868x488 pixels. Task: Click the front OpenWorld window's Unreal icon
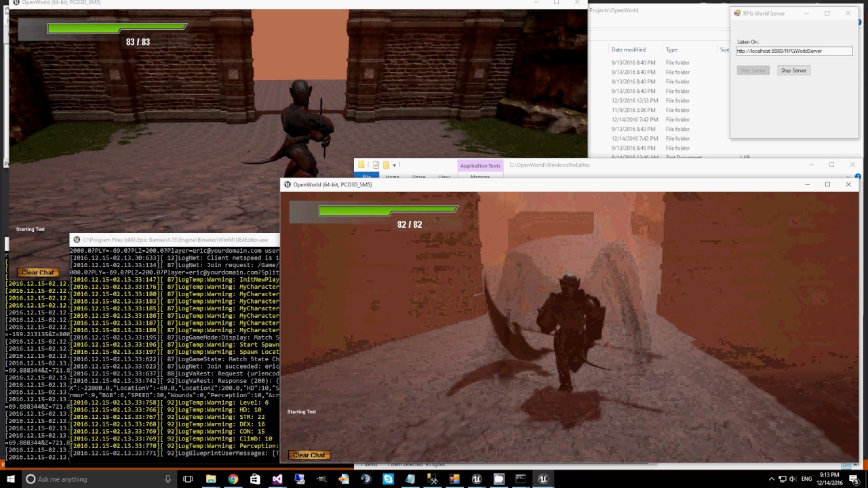(288, 184)
